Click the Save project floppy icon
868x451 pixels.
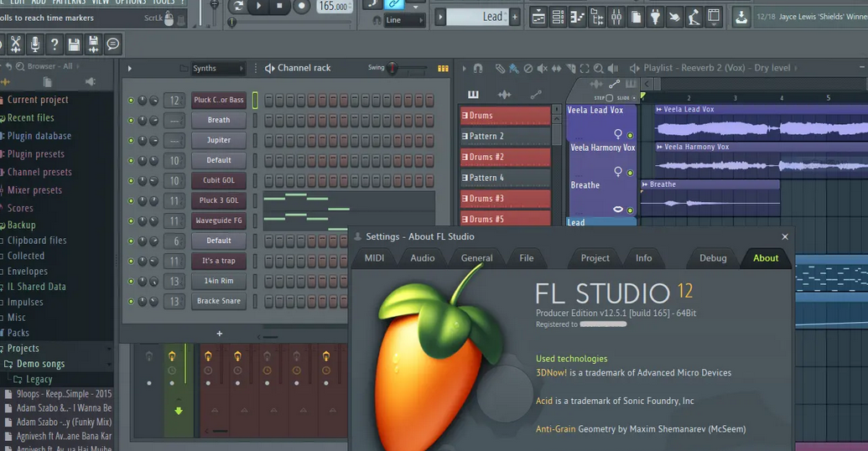(74, 44)
